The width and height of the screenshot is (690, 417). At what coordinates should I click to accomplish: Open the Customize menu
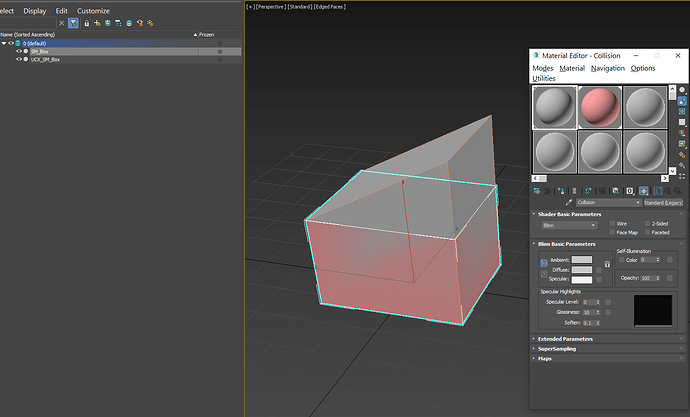93,10
